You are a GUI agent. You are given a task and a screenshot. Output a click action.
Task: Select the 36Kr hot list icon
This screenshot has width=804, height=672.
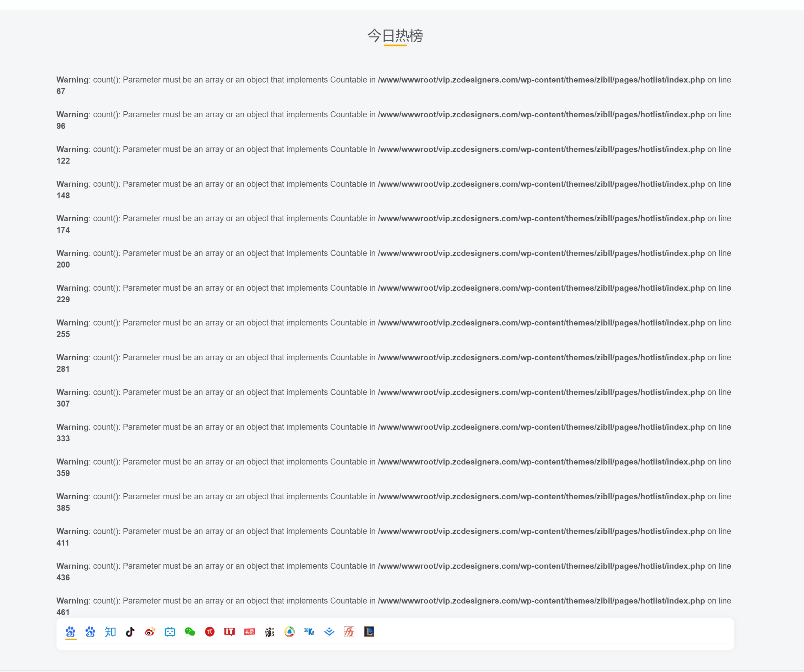tap(309, 631)
